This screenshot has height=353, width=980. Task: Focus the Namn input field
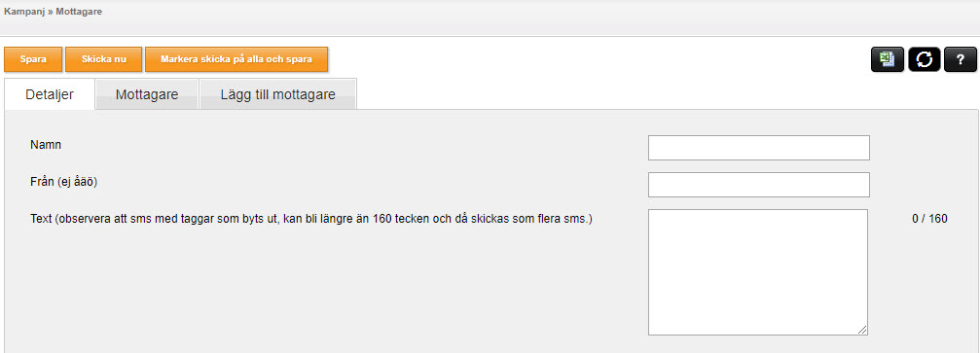[x=759, y=148]
